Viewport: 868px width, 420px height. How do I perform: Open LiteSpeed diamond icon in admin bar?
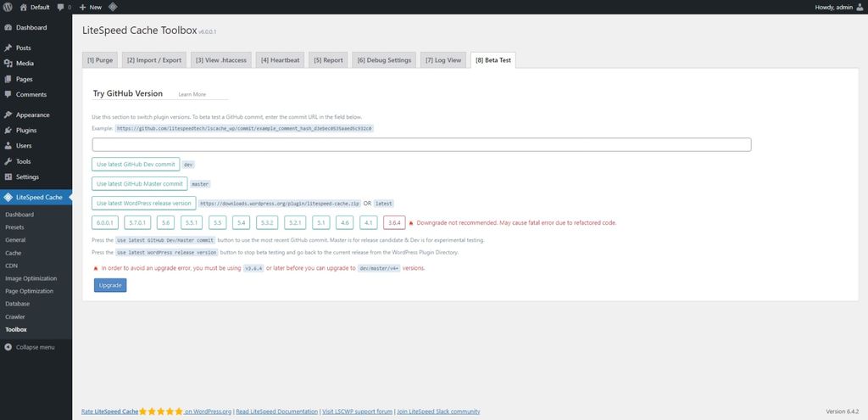pos(113,7)
